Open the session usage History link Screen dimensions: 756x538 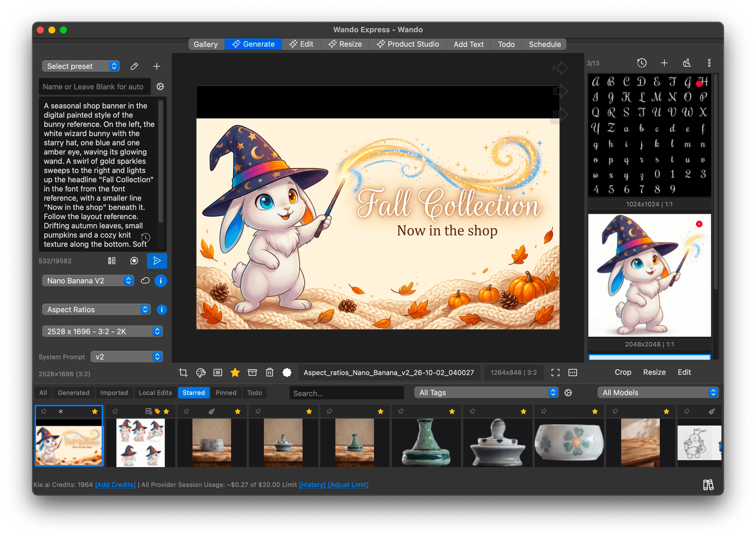pos(312,485)
